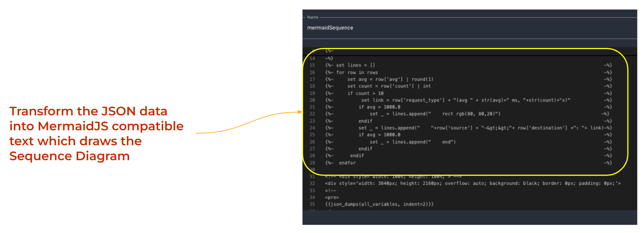Click the 'set link = row['request_type']' line
Viewport: 644px width, 233px height.
click(465, 100)
